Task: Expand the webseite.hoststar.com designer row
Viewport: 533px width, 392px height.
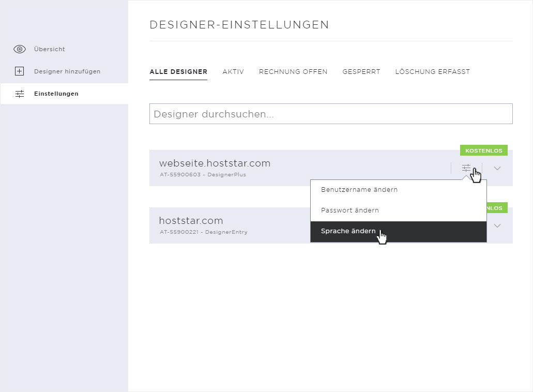Action: (497, 168)
